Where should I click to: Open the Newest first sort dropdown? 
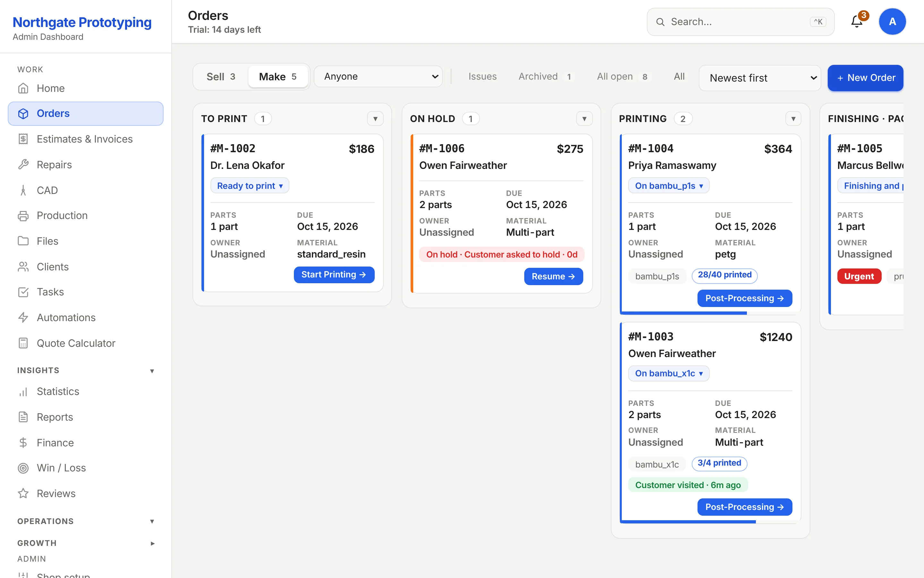coord(760,78)
